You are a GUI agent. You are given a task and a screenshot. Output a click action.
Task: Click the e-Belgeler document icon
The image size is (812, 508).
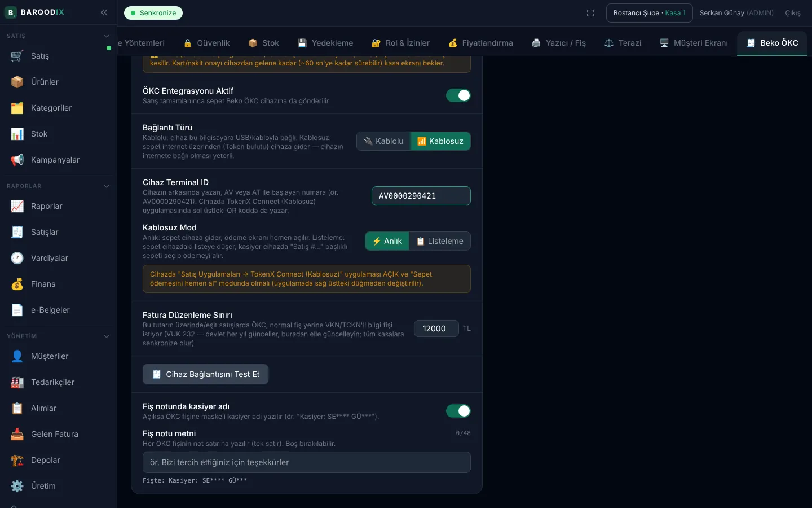point(17,310)
